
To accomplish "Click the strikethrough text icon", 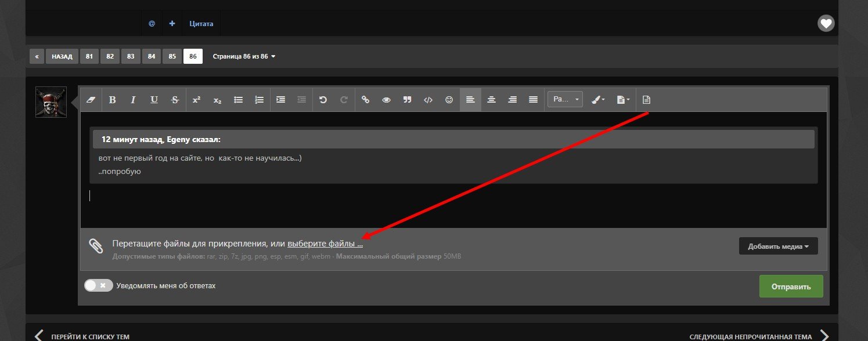I will pyautogui.click(x=175, y=100).
